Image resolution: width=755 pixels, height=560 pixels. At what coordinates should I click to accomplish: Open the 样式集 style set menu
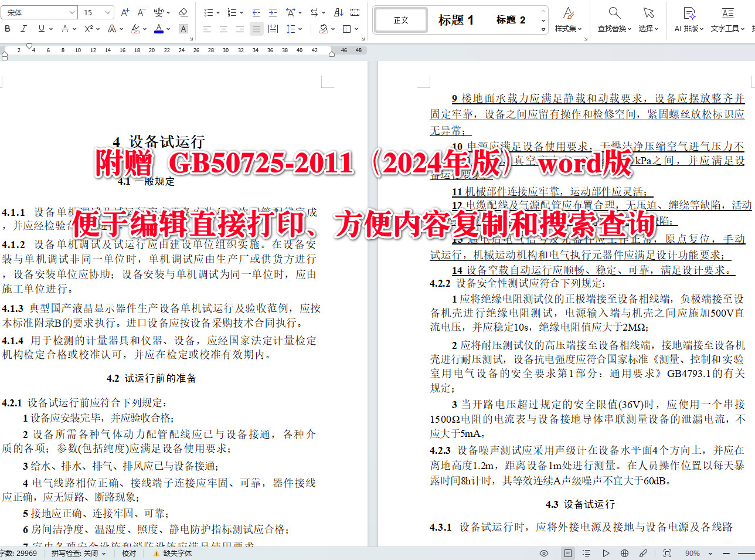tap(568, 19)
